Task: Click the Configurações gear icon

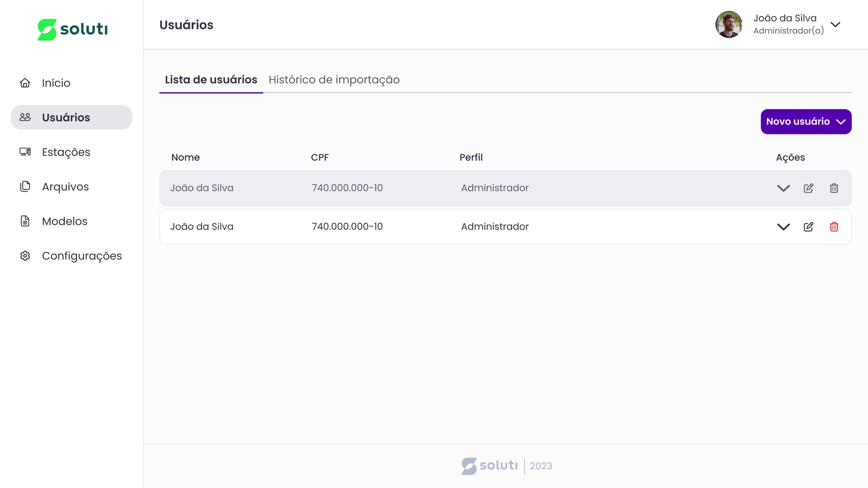Action: [x=25, y=256]
